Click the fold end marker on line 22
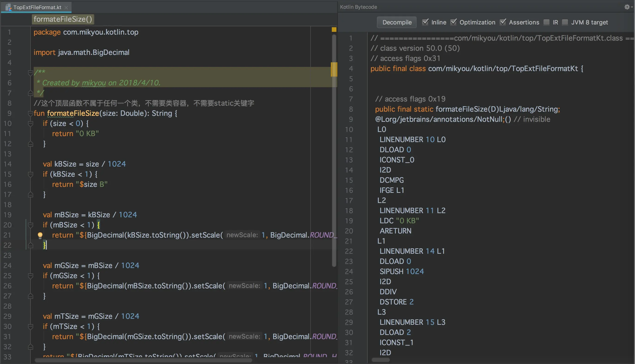This screenshot has height=364, width=635. [30, 245]
